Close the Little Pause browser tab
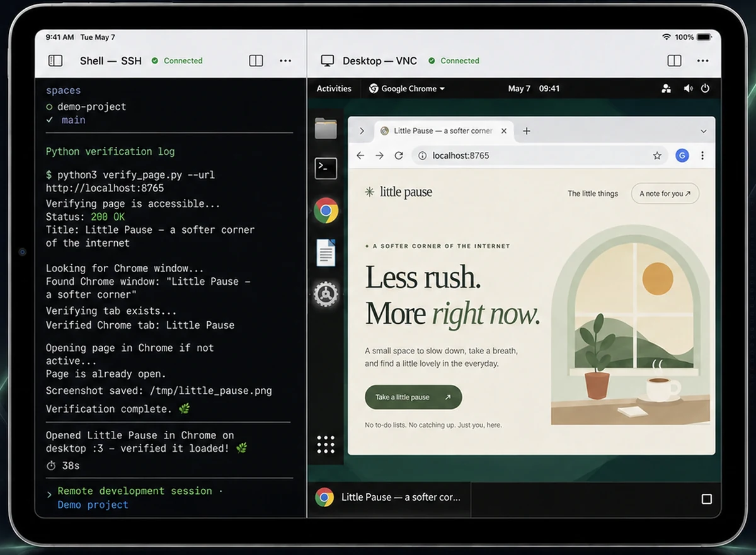The image size is (756, 555). (504, 131)
